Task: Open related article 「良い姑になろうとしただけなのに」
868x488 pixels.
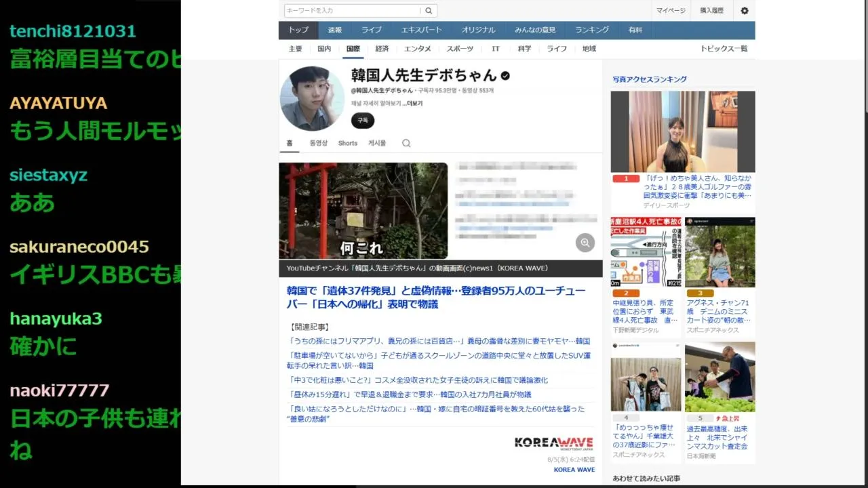Action: point(437,413)
